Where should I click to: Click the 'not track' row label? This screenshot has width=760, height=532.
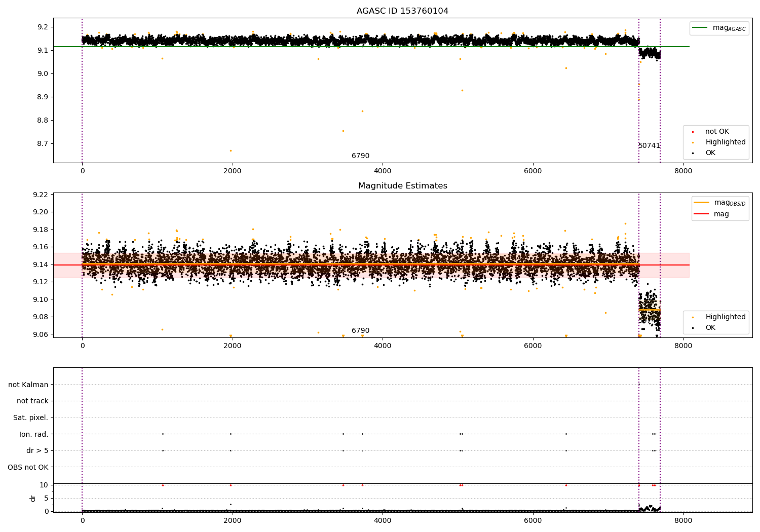point(32,401)
